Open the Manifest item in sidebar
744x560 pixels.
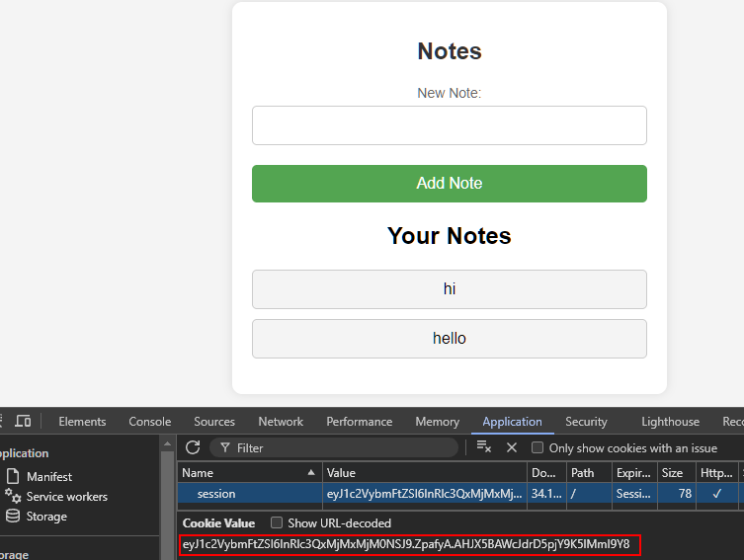click(48, 477)
